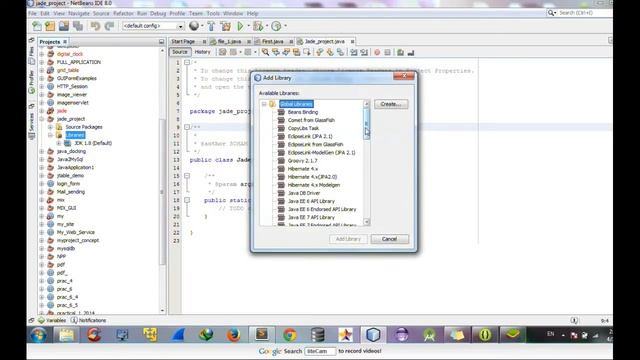Screen dimensions: 640x360
Task: Click the Windows Start button
Action: [39, 335]
